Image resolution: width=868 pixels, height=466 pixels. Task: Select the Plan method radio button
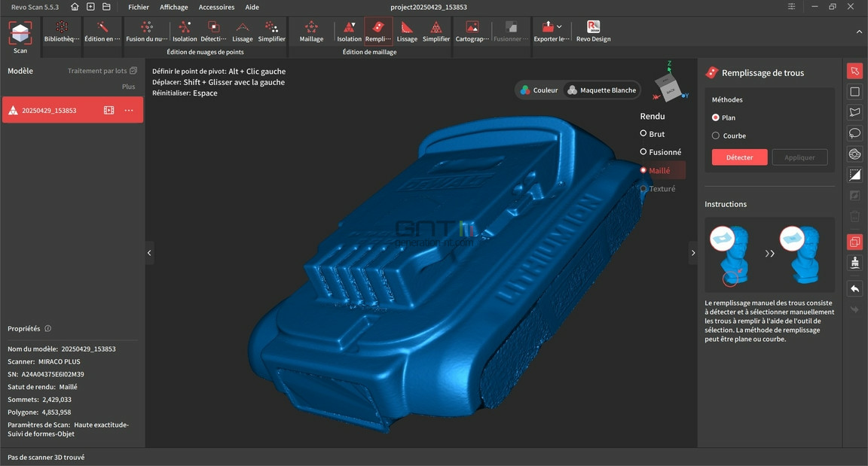coord(715,117)
